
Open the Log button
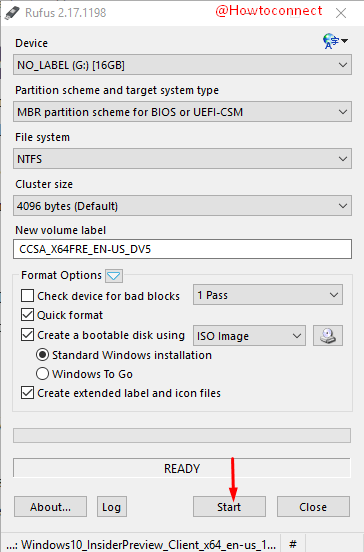click(x=112, y=507)
